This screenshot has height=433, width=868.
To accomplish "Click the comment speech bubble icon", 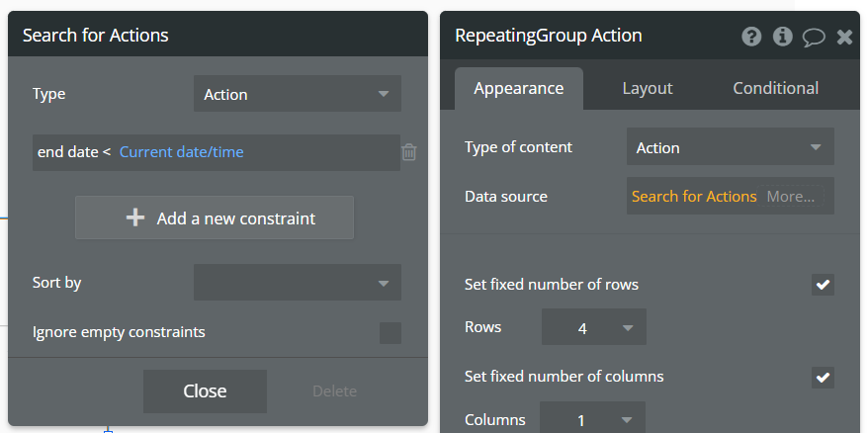I will 814,37.
